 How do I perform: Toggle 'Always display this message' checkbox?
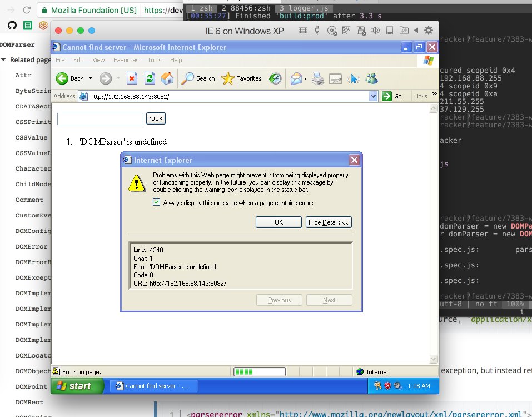click(x=156, y=202)
